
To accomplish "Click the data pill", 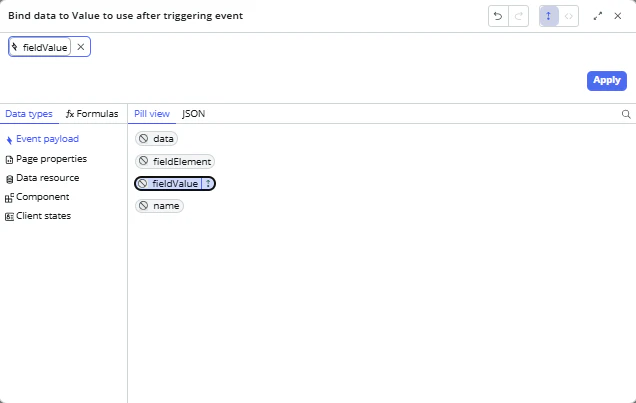I will click(156, 139).
